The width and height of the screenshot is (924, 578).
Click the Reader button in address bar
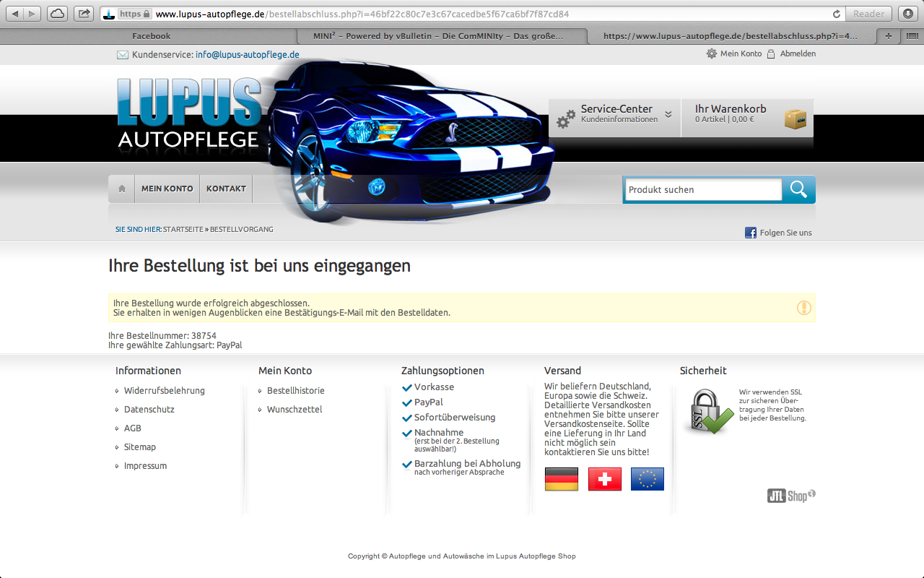pos(868,14)
